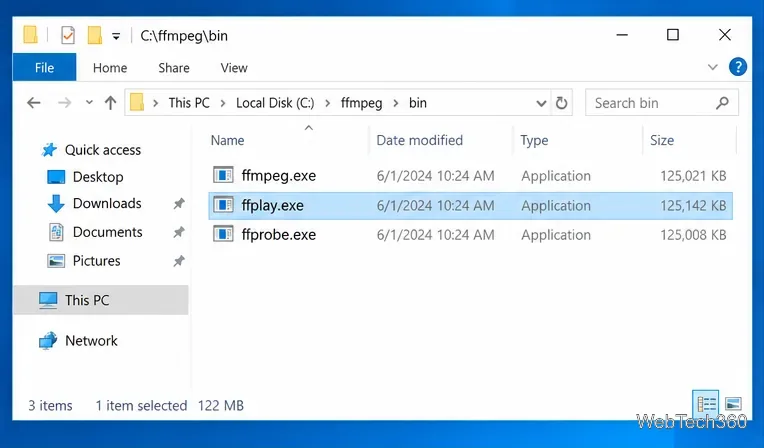This screenshot has height=448, width=764.
Task: Click the Network globe icon
Action: (48, 341)
